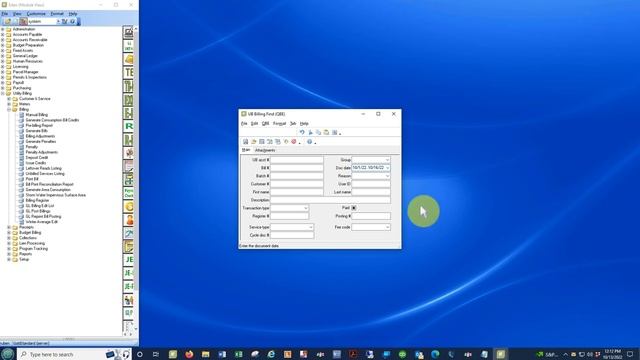
Task: Switch to the Attachments tab
Action: (x=265, y=150)
